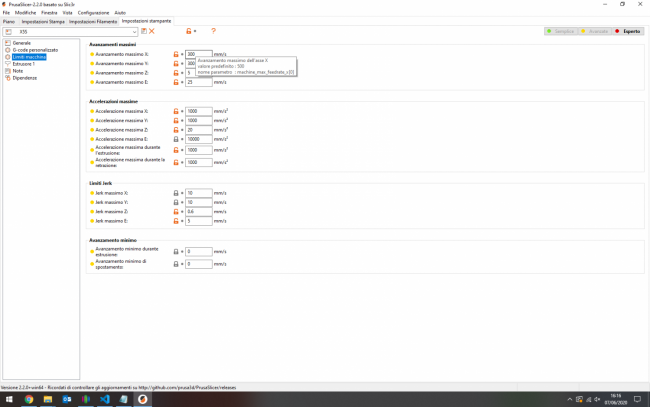Click lock icon for acceleration during estrusione
This screenshot has width=650, height=407.
[x=176, y=150]
